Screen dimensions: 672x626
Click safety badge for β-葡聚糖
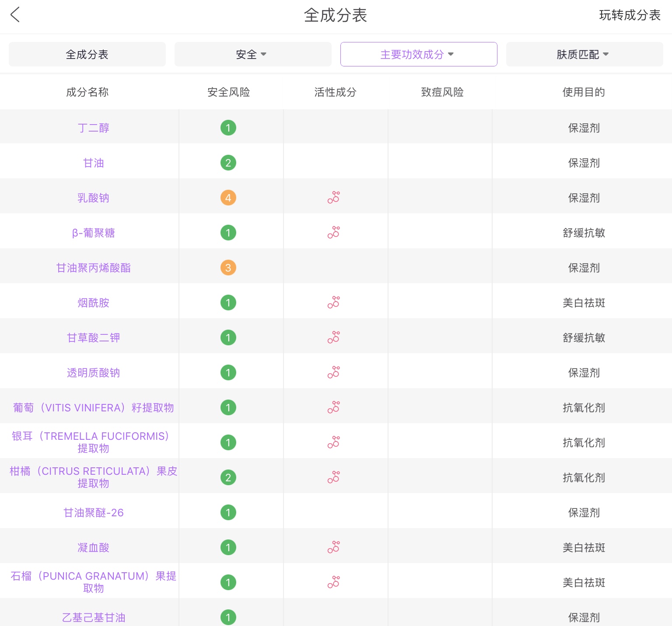[x=228, y=233]
